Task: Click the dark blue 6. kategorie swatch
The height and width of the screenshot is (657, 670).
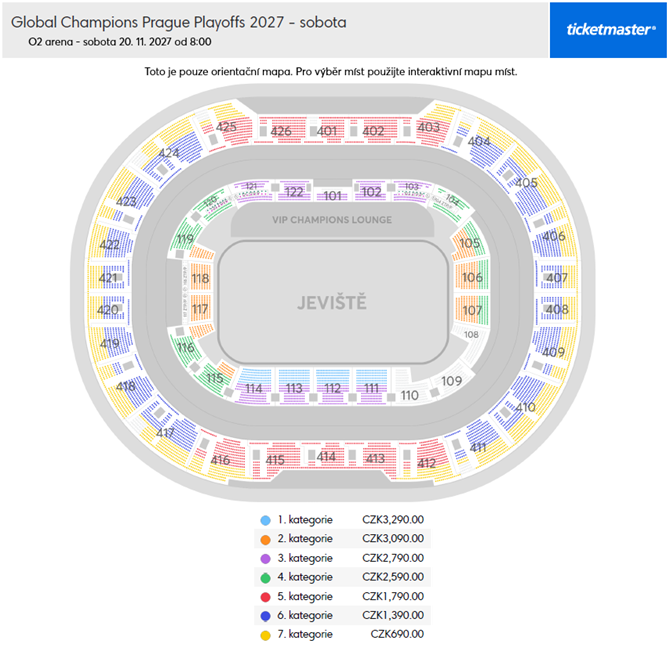Action: point(265,615)
